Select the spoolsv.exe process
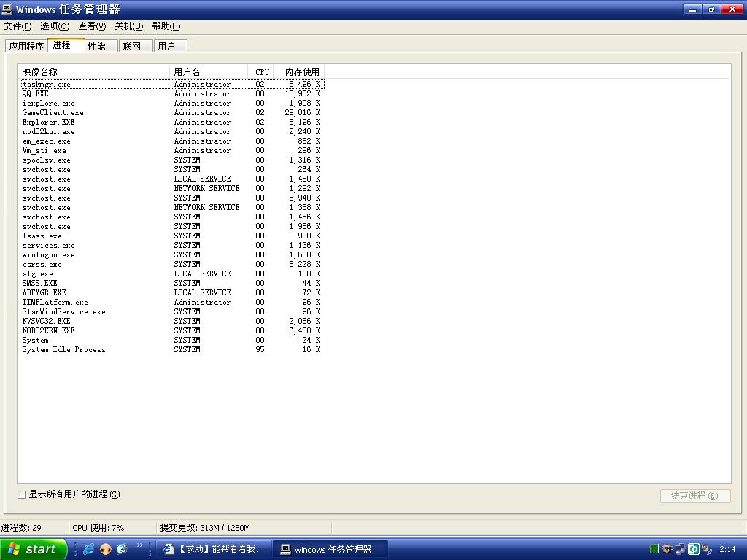Image resolution: width=747 pixels, height=560 pixels. tap(172, 160)
